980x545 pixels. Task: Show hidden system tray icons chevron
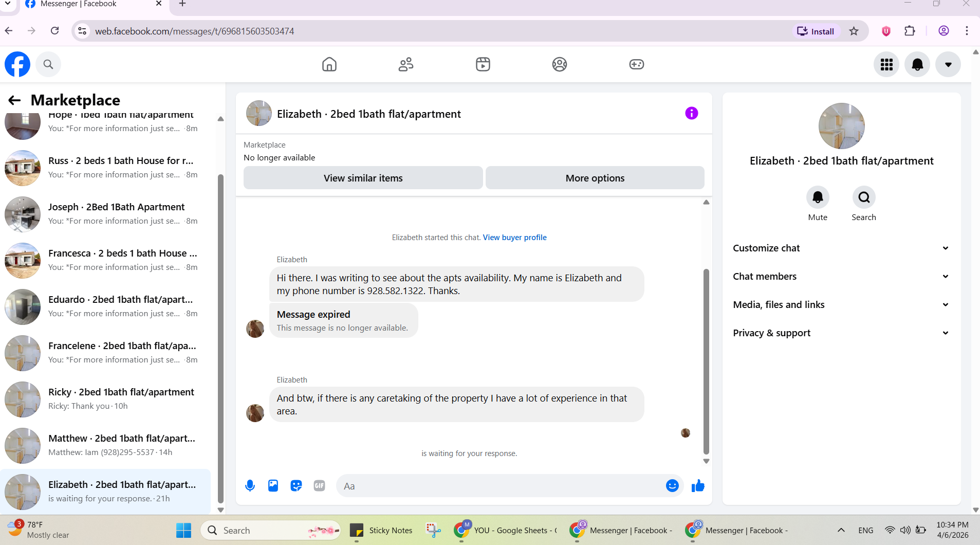(x=841, y=530)
